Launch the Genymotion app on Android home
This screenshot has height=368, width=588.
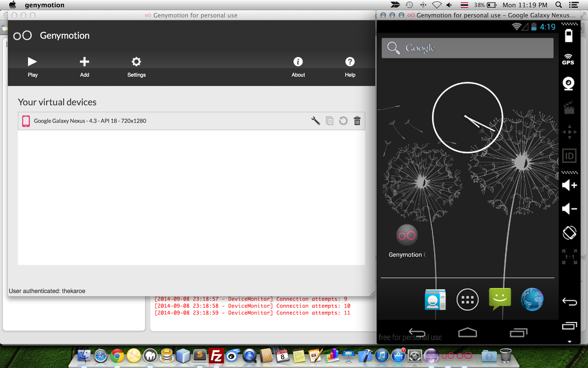click(x=407, y=241)
